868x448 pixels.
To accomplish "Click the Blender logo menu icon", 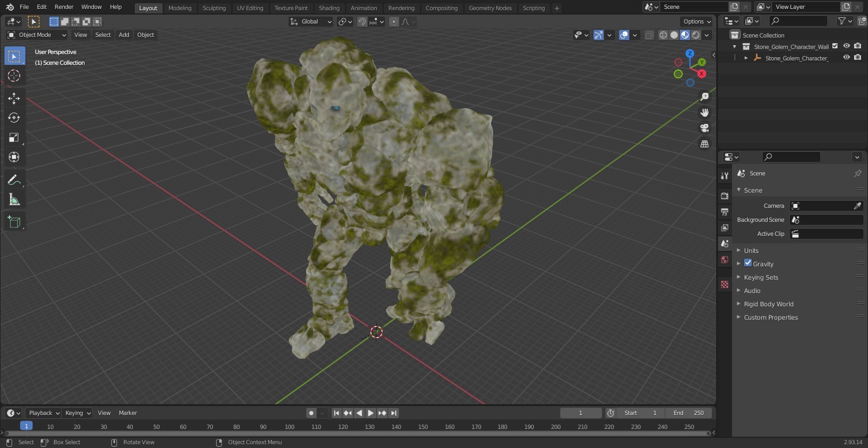I will [x=10, y=7].
